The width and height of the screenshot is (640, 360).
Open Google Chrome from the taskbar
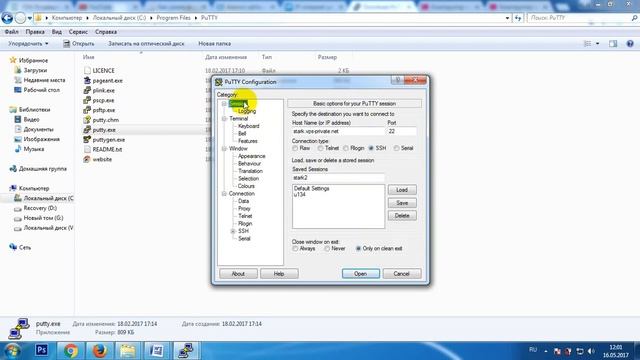70,350
